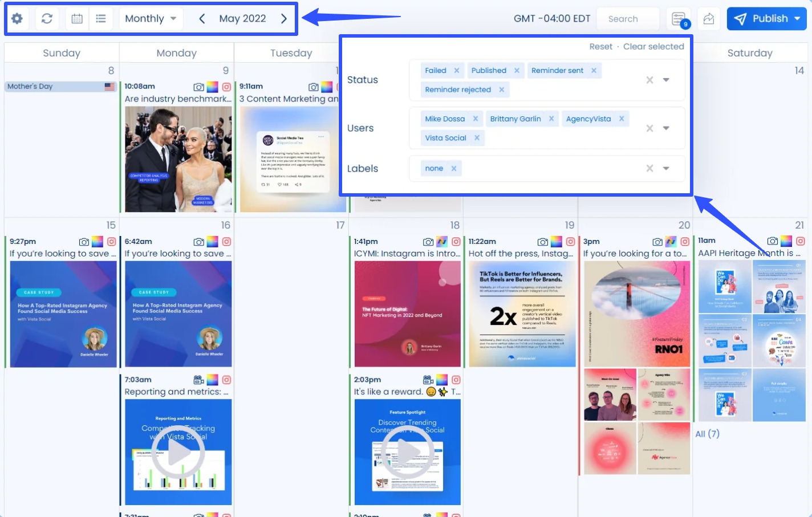This screenshot has height=517, width=812.
Task: Switch to calendar view using the calendar icon
Action: (76, 18)
